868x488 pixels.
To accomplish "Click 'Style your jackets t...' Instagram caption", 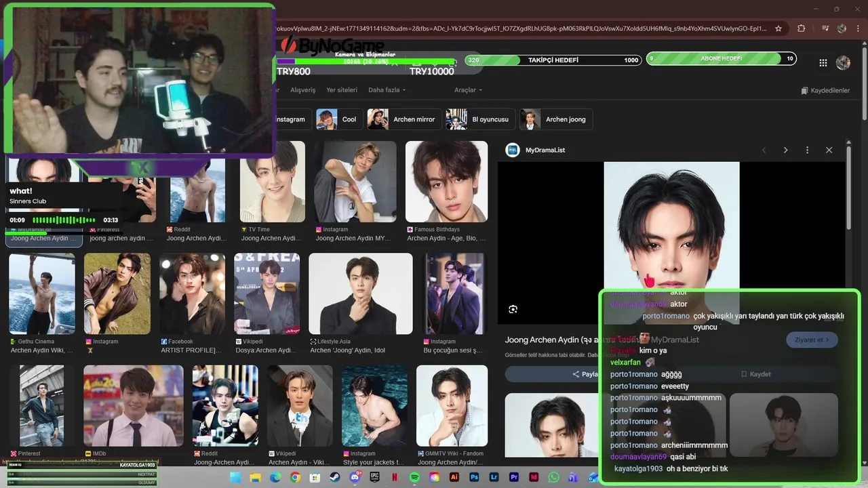I will pyautogui.click(x=373, y=462).
